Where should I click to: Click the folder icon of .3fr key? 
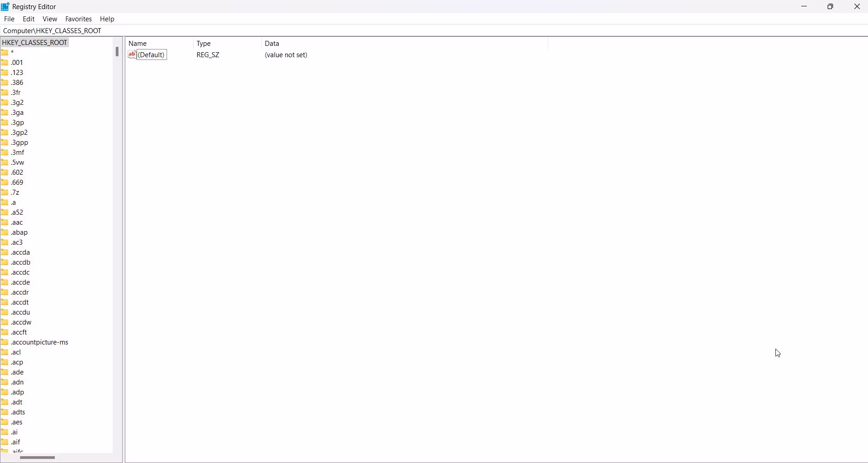pyautogui.click(x=5, y=93)
